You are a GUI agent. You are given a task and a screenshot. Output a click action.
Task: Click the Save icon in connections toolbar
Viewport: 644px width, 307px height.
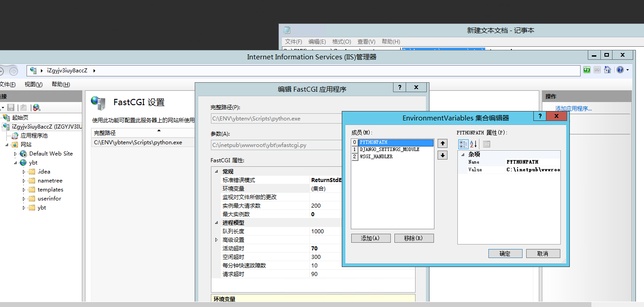(x=10, y=107)
